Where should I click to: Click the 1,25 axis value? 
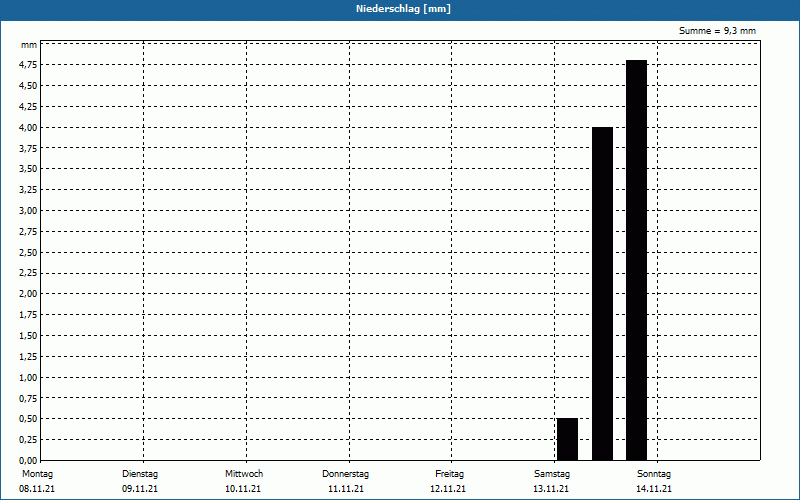(x=28, y=357)
